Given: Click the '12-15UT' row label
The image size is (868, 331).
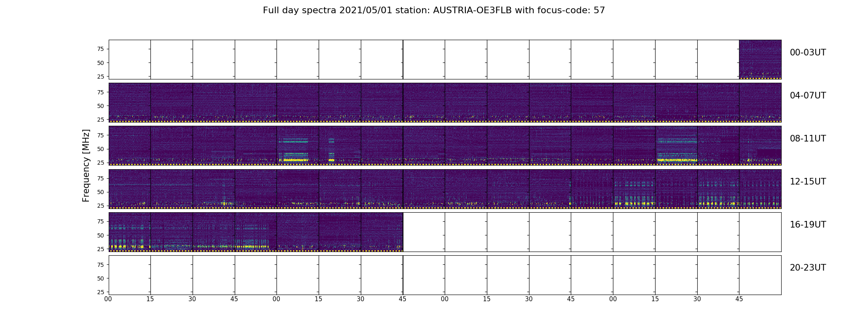Looking at the screenshot, I should pos(808,182).
